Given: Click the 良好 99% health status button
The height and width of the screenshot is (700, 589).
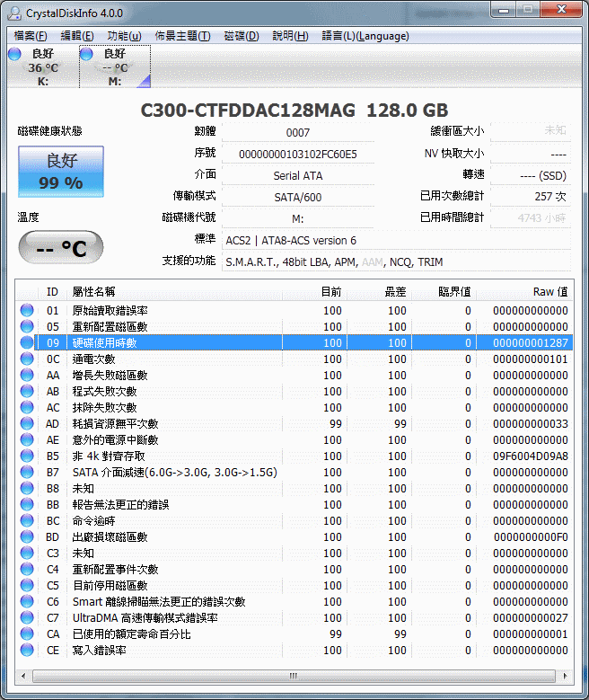Looking at the screenshot, I should click(61, 172).
